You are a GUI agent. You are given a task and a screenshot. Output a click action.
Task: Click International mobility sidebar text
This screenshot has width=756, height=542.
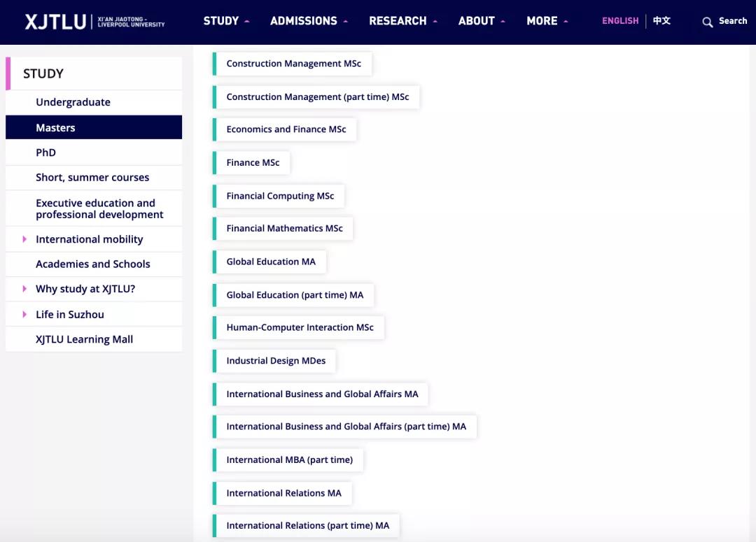pos(89,239)
